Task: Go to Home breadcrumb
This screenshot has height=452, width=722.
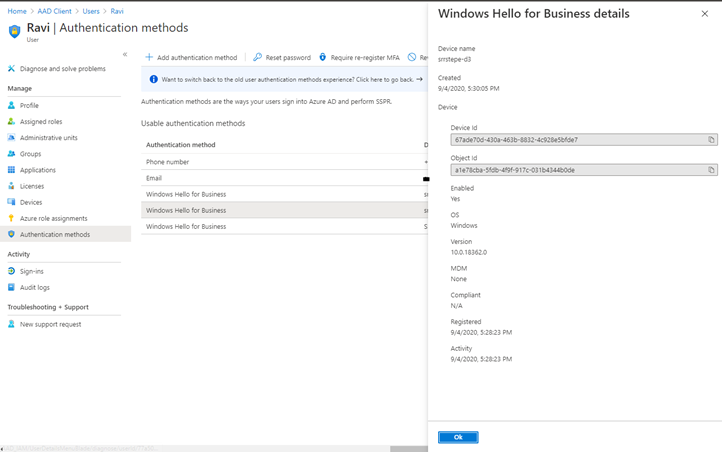Action: (x=17, y=11)
